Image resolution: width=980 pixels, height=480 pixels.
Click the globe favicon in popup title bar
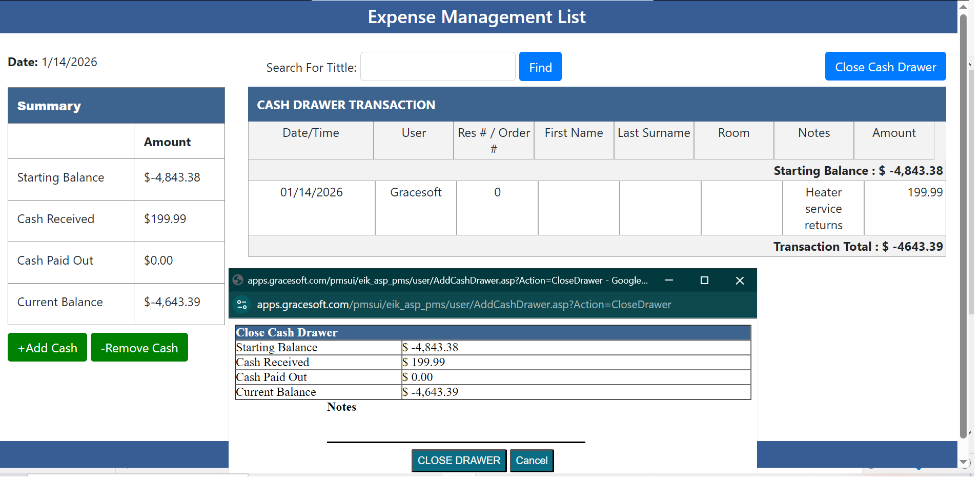[x=238, y=280]
